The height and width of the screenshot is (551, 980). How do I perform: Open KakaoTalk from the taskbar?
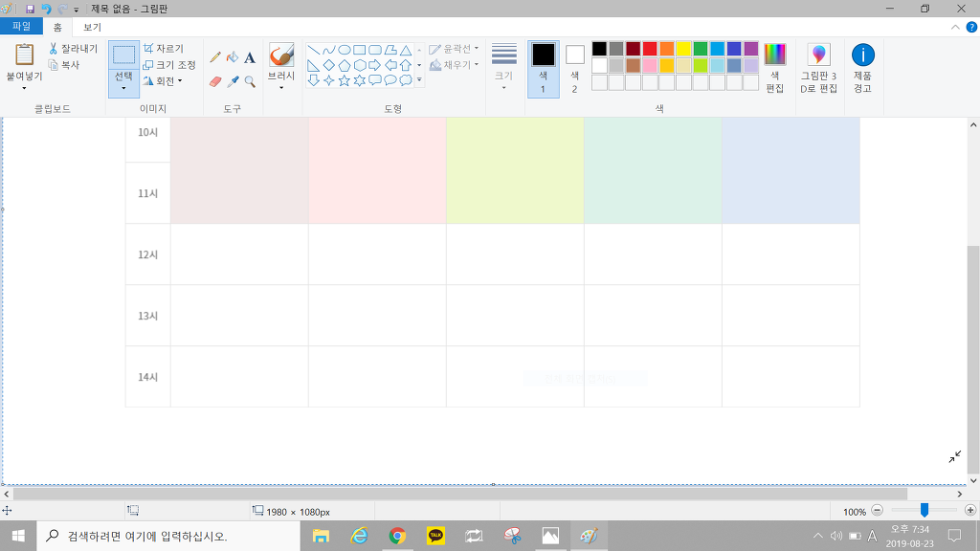click(x=435, y=536)
